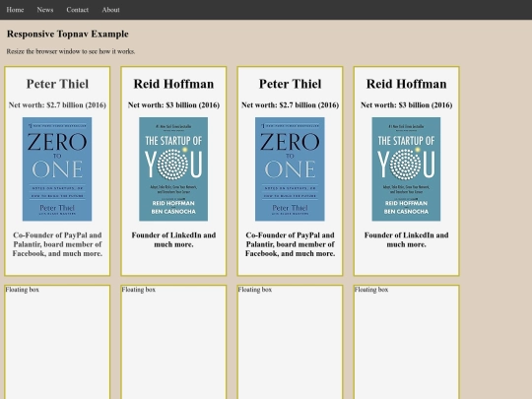Click the fourth Floating box label
Screen dimensions: 532x399
coord(371,290)
